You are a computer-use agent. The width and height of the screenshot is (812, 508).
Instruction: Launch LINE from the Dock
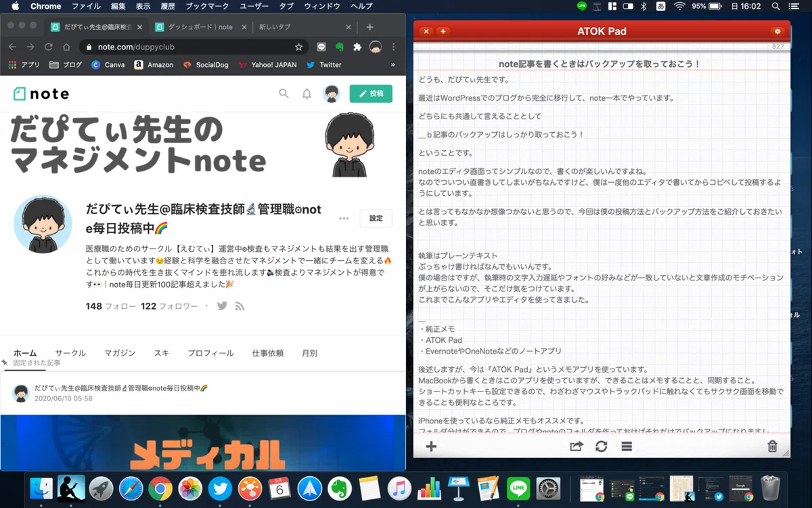coord(519,488)
